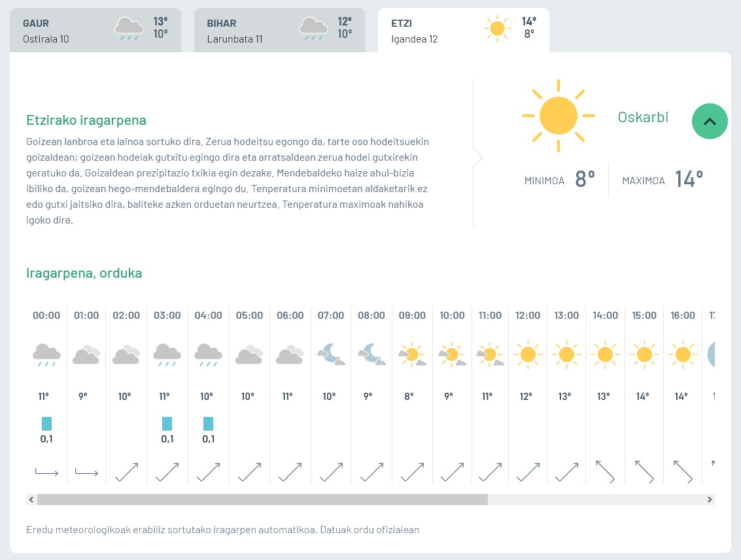Click the 0,1 precipitation value at 04:00

(209, 439)
